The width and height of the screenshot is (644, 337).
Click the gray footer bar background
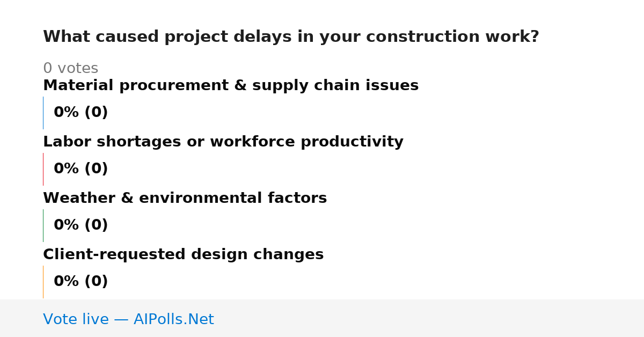(x=429, y=318)
